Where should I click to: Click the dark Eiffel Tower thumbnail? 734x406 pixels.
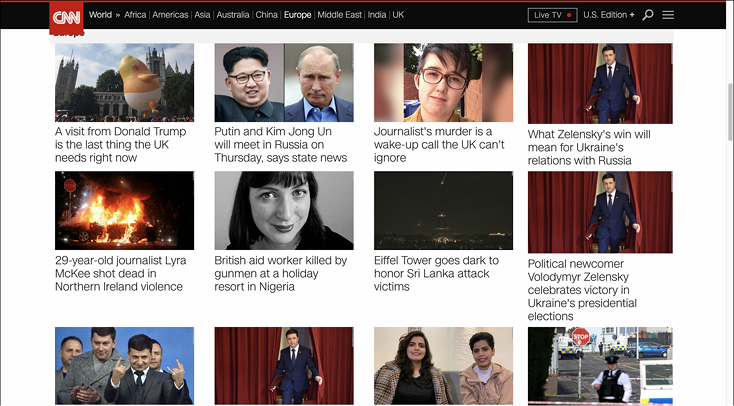pos(443,210)
